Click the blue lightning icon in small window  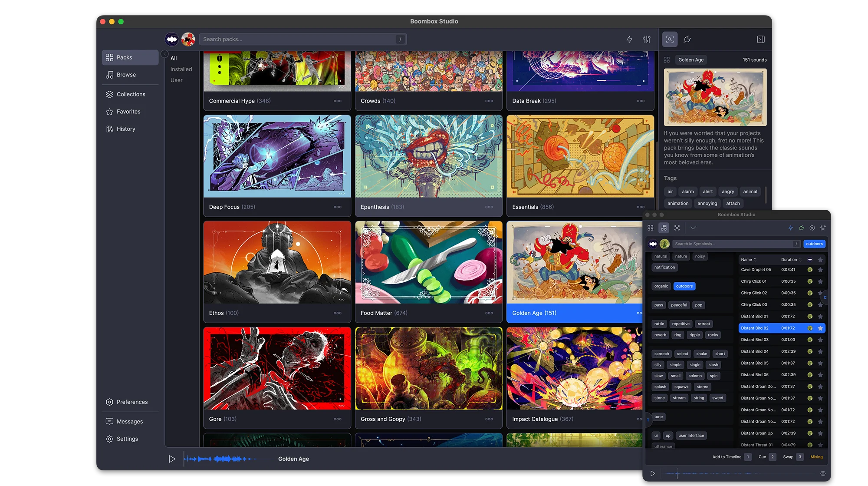click(x=790, y=228)
